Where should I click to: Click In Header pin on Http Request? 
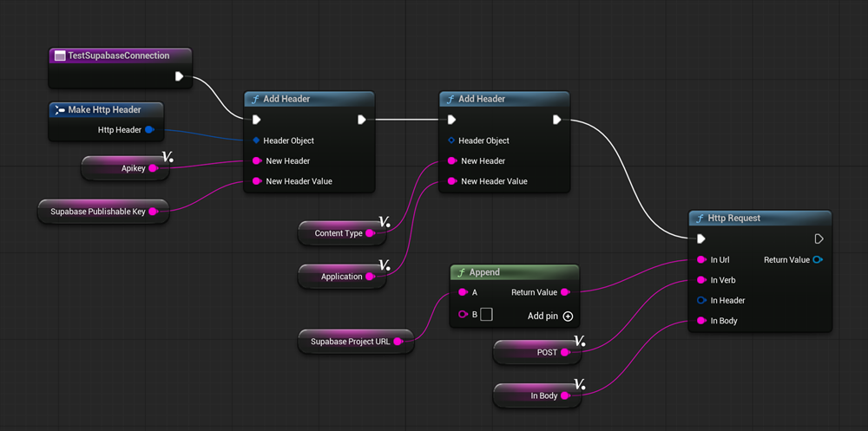pyautogui.click(x=702, y=300)
